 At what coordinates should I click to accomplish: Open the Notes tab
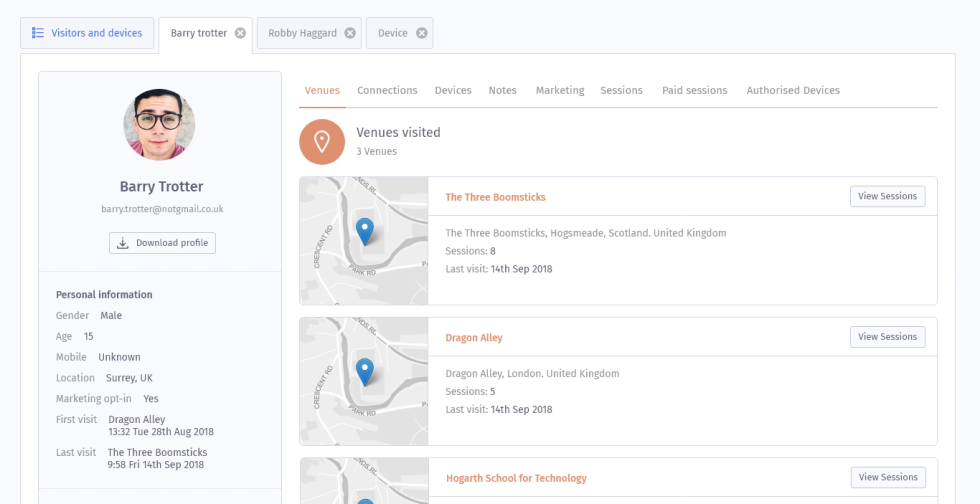[x=502, y=90]
